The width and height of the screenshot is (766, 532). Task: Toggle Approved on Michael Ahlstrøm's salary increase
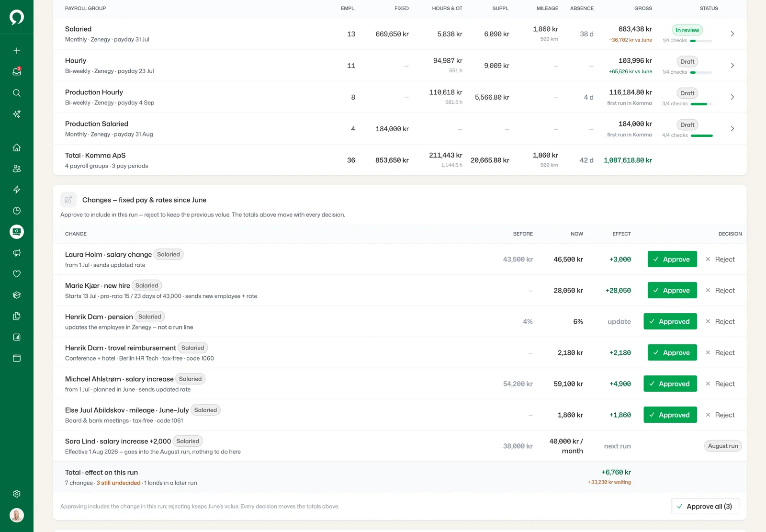670,384
